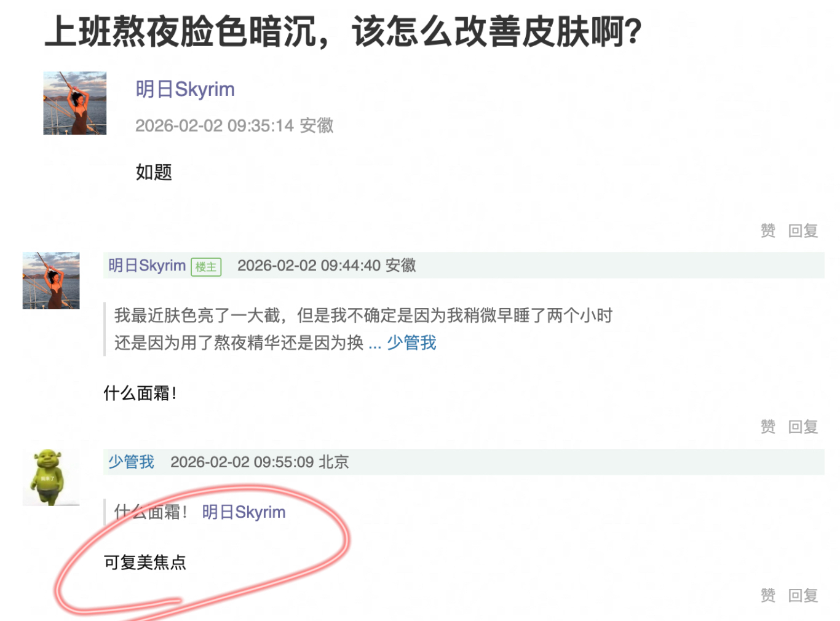Click the 09:44:40 安徽 timestamp
The image size is (840, 621).
tap(327, 266)
